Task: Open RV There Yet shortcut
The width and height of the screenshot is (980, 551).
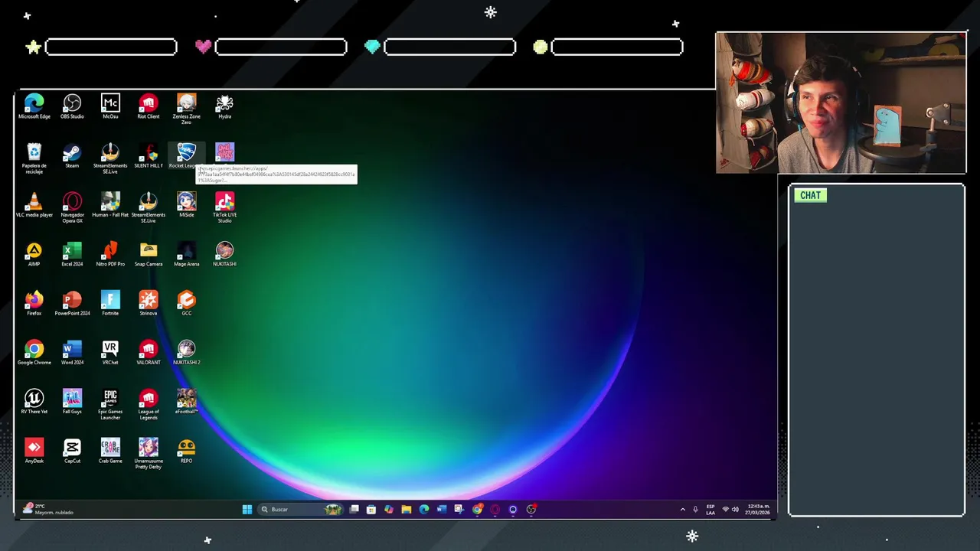Action: click(34, 402)
